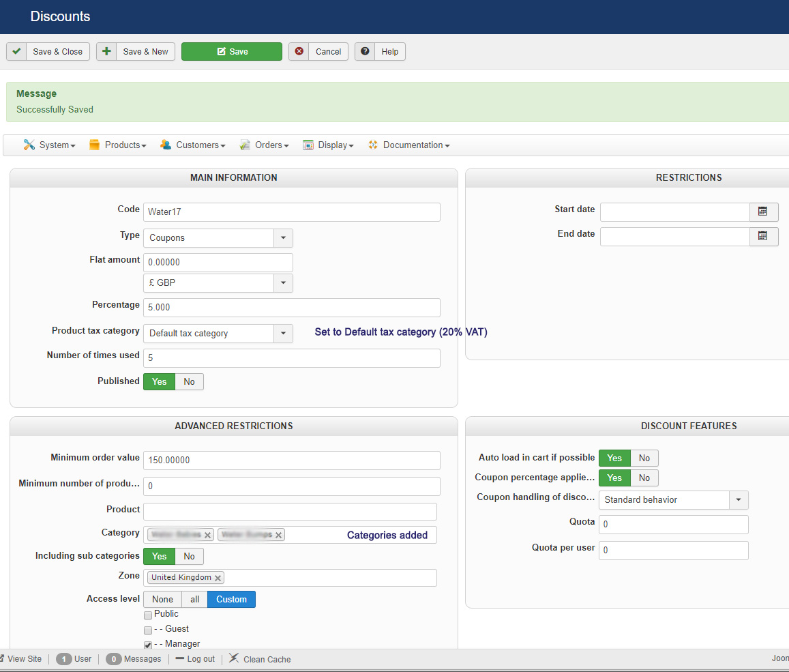
Task: Click the green Save button
Action: pyautogui.click(x=232, y=51)
